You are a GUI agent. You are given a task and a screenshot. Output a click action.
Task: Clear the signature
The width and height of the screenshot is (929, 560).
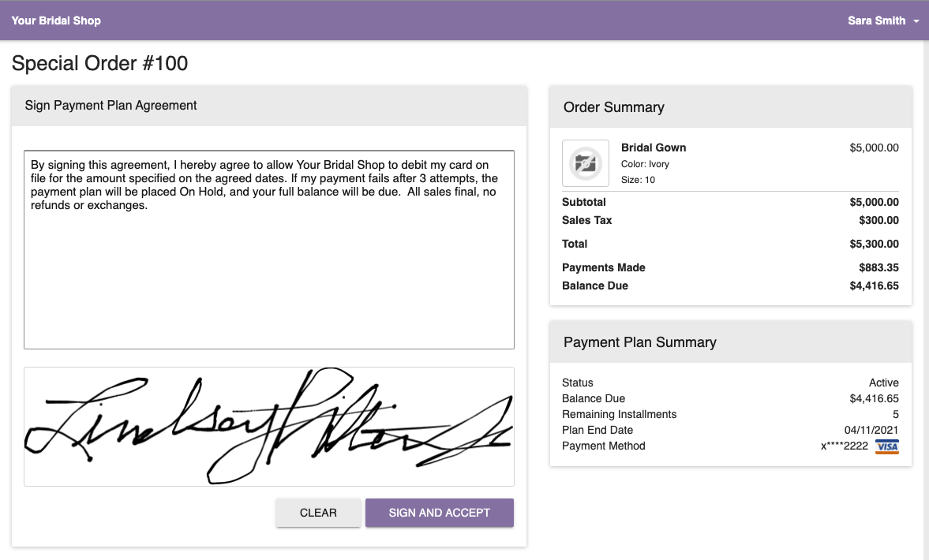click(x=318, y=513)
